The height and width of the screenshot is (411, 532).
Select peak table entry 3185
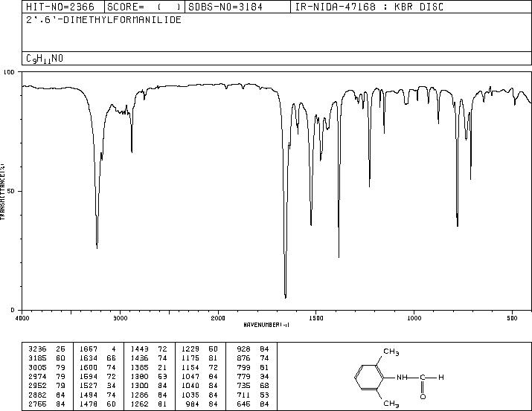[46, 358]
